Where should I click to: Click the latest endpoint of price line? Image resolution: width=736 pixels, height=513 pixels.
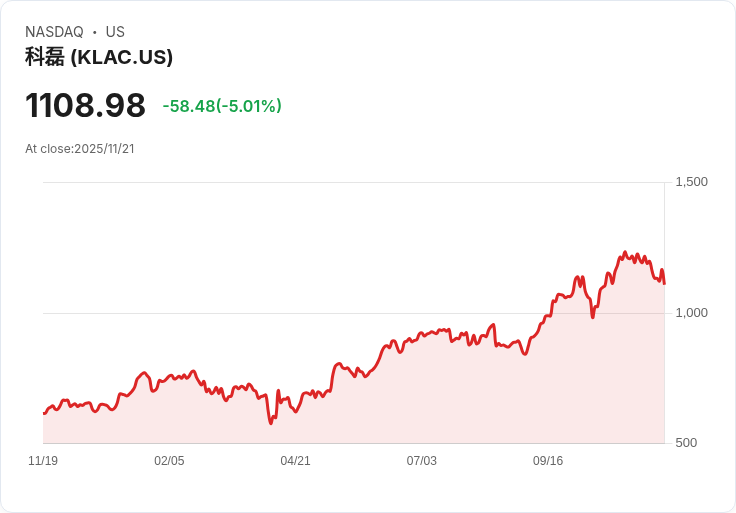tap(664, 283)
